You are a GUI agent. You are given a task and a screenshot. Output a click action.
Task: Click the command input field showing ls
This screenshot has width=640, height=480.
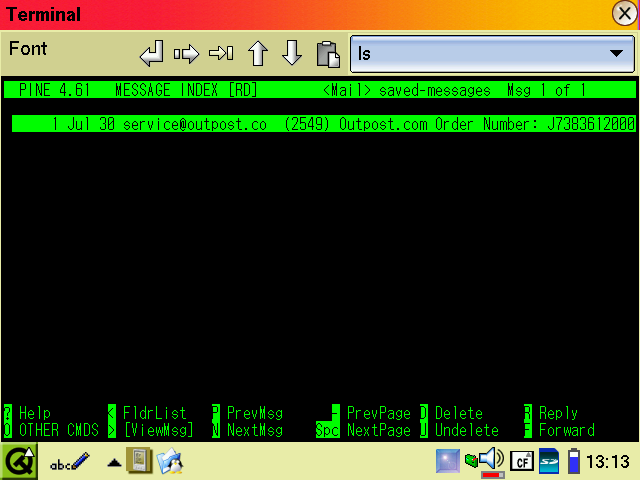click(x=492, y=54)
